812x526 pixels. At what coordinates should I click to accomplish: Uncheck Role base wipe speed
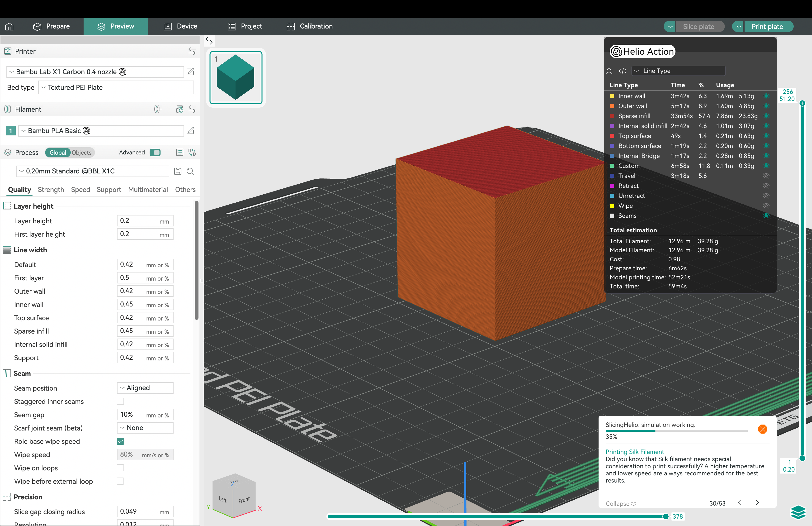click(x=120, y=441)
